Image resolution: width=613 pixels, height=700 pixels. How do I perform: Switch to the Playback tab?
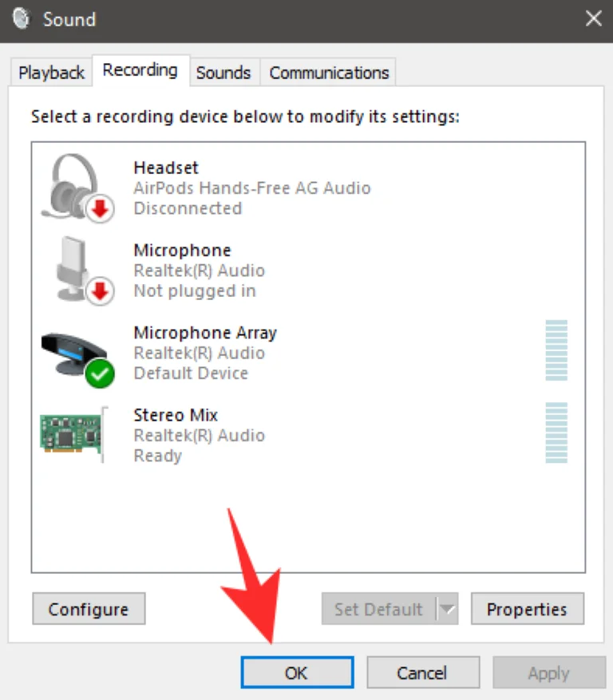pos(51,73)
